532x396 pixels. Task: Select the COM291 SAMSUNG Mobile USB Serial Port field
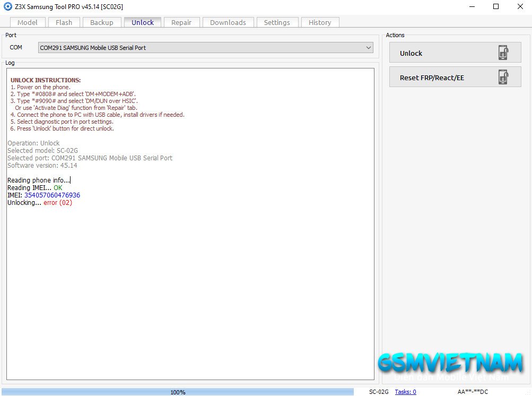tap(206, 48)
